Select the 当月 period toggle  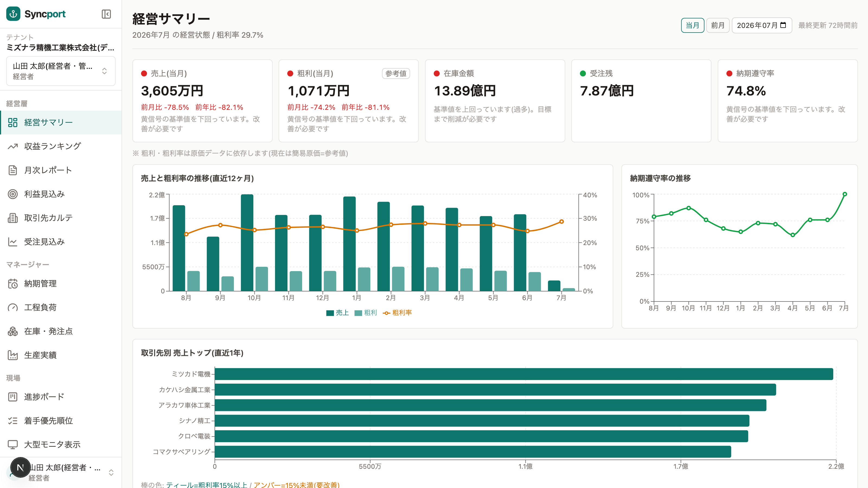pos(693,25)
